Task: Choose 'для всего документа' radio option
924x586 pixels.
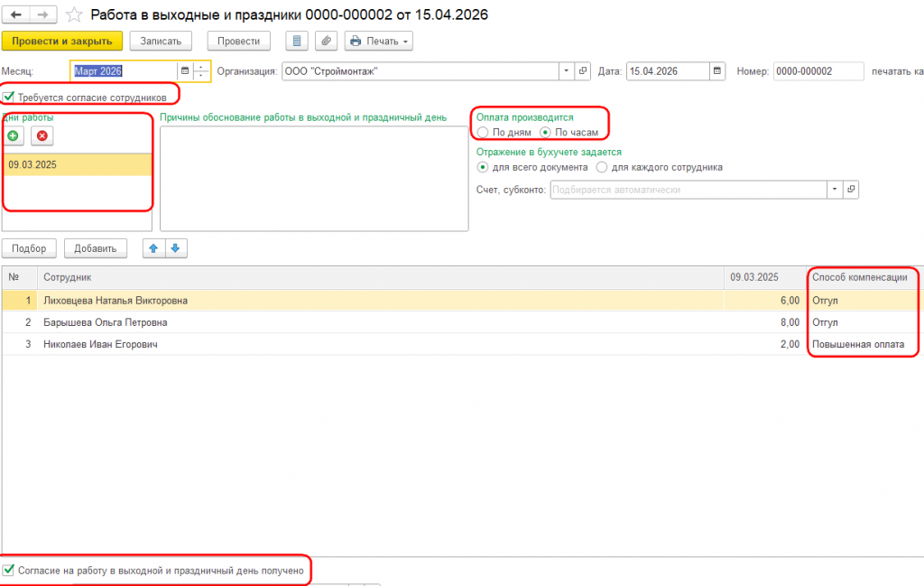Action: tap(484, 167)
